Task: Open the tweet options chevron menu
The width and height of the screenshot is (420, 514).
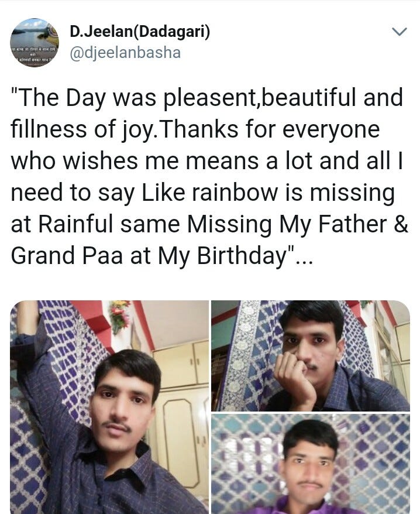Action: click(400, 32)
